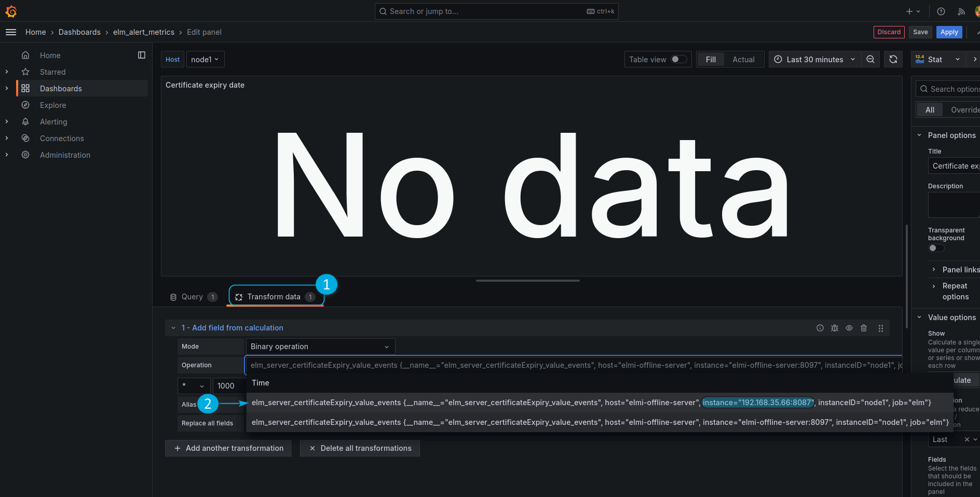Show transformation help info icon
The image size is (980, 497).
click(820, 328)
